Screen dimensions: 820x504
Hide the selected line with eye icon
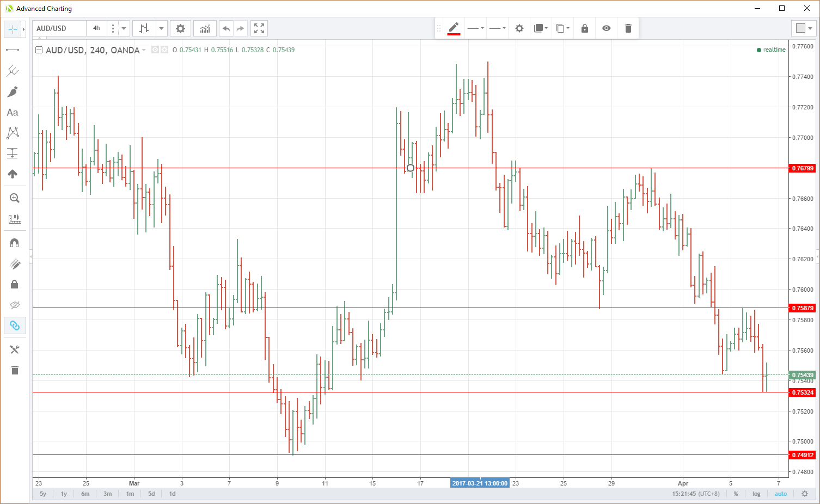[x=607, y=28]
